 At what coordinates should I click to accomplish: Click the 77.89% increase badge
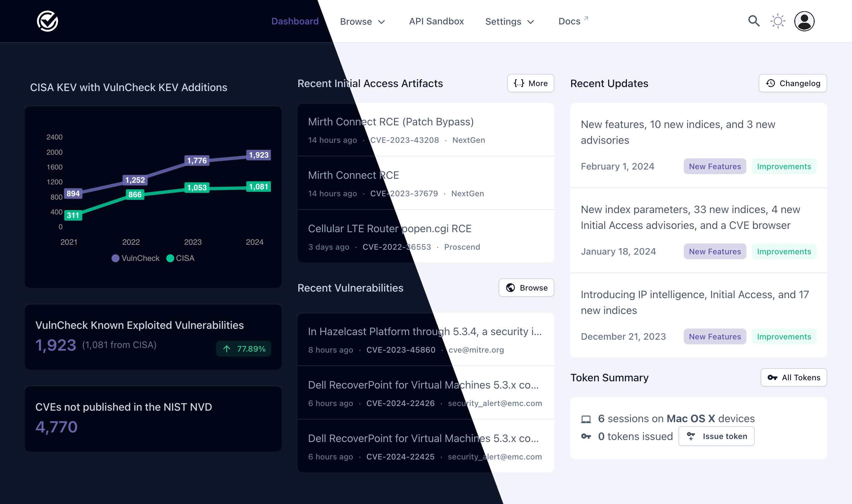click(x=244, y=349)
